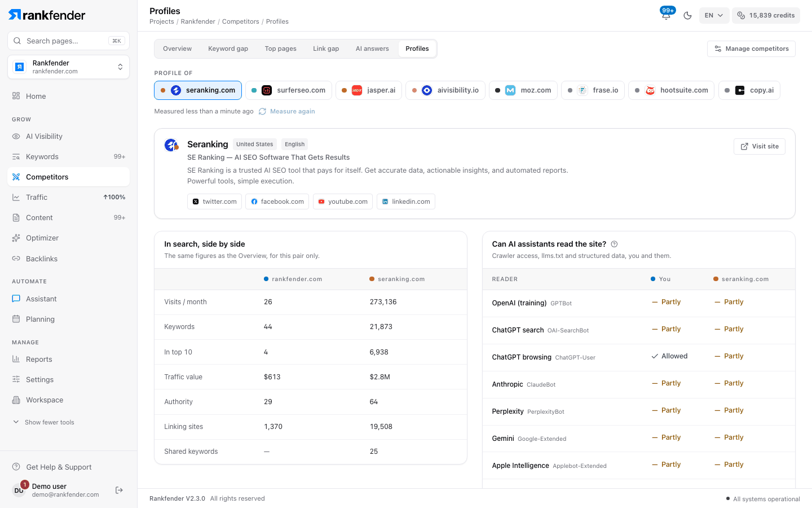This screenshot has height=508, width=812.
Task: Click Manage competitors button
Action: [x=751, y=49]
